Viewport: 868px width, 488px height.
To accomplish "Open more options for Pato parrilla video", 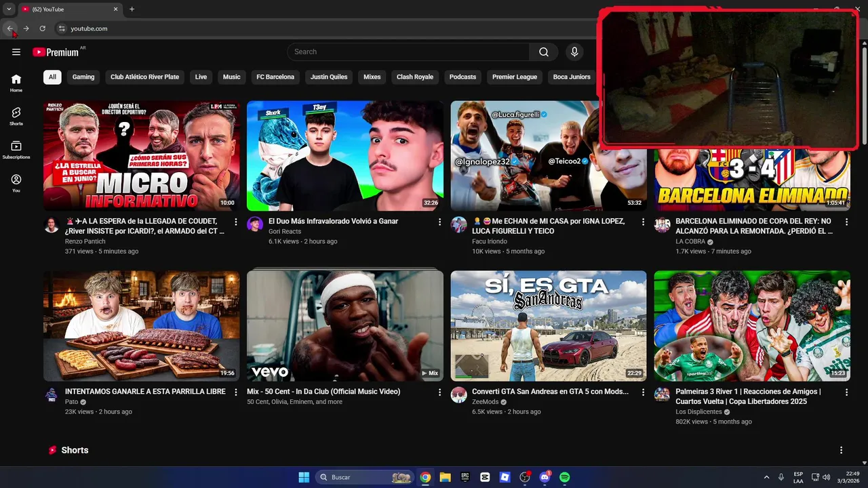I will pos(236,392).
